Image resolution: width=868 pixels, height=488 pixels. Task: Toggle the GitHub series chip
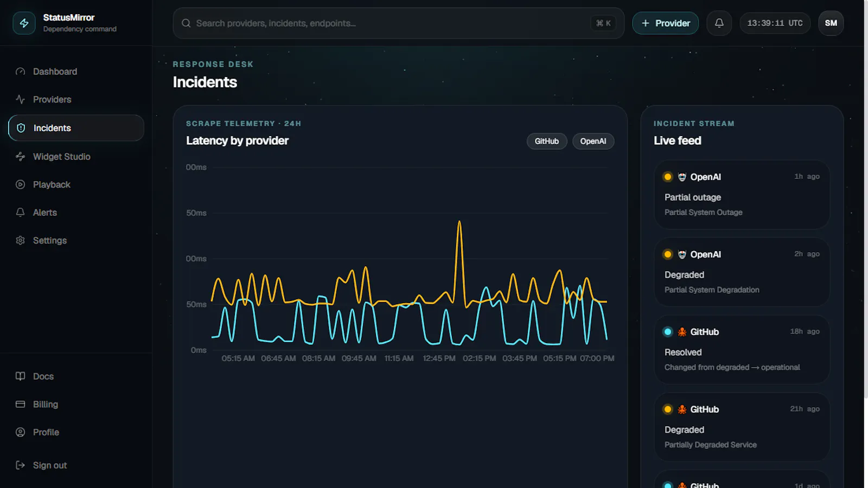point(546,141)
